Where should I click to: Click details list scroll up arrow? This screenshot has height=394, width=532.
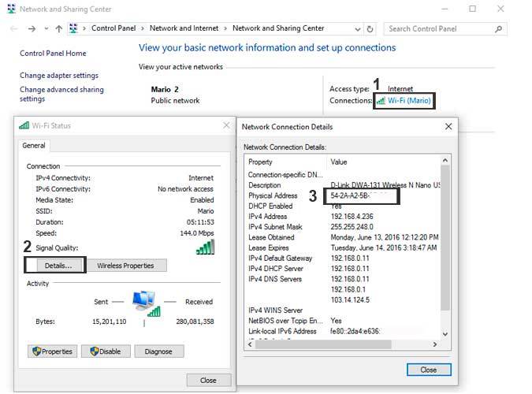(x=445, y=160)
